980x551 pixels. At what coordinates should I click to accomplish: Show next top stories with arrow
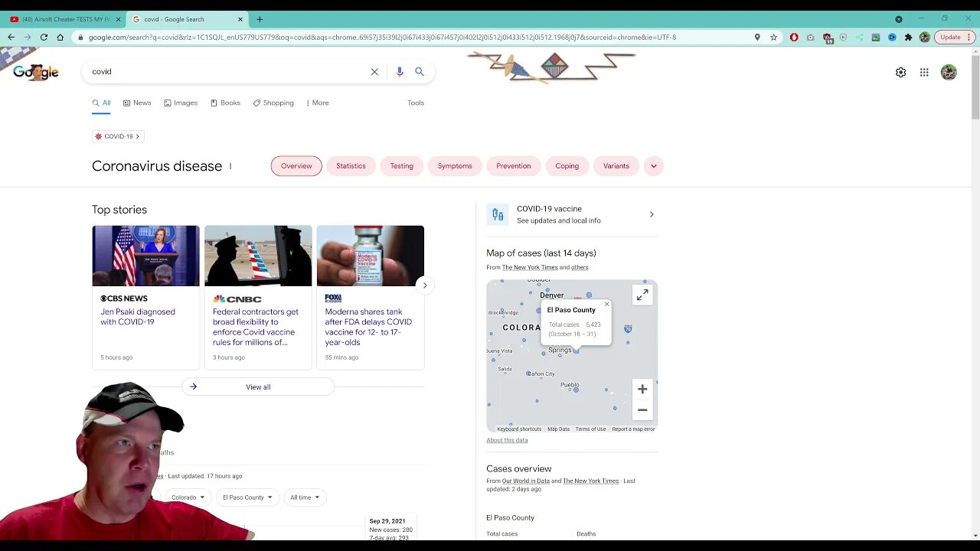[425, 285]
